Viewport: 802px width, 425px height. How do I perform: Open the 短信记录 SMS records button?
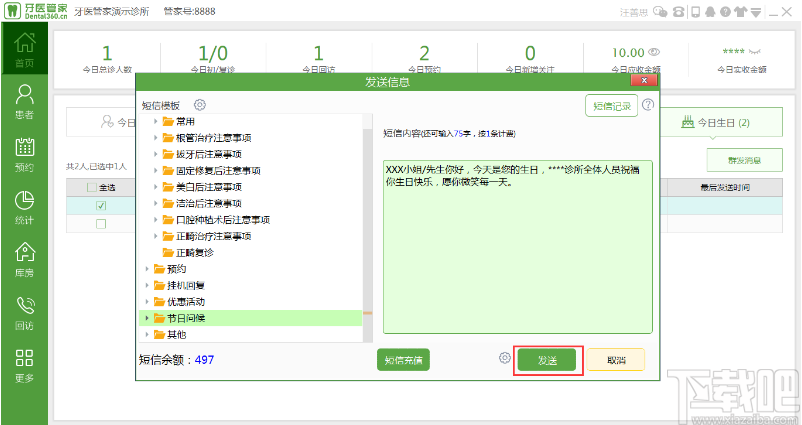click(611, 106)
